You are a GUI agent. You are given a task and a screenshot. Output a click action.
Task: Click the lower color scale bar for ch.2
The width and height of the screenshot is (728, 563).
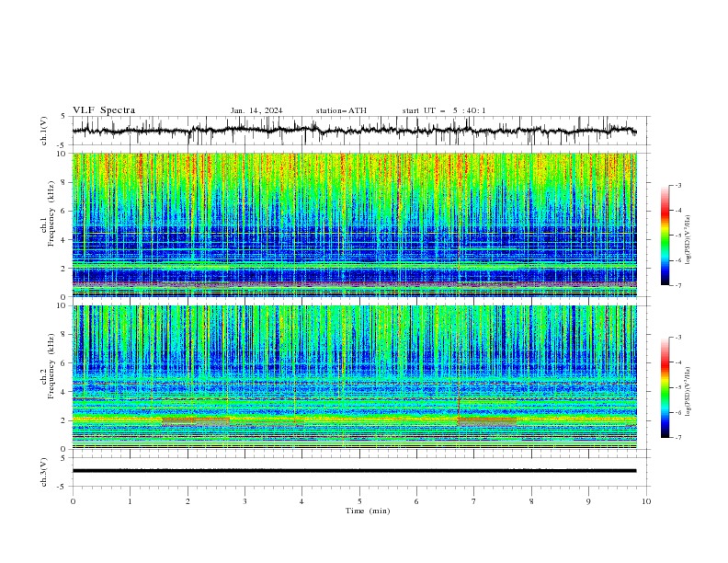(665, 387)
